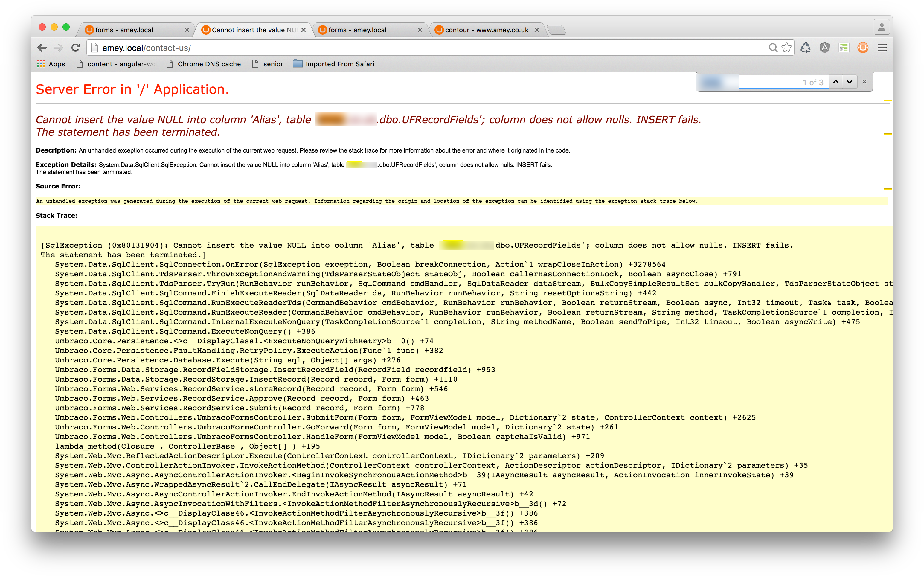Click the 'UmbracoFormsController.HandleForm' stack line
This screenshot has height=576, width=924.
tap(322, 437)
